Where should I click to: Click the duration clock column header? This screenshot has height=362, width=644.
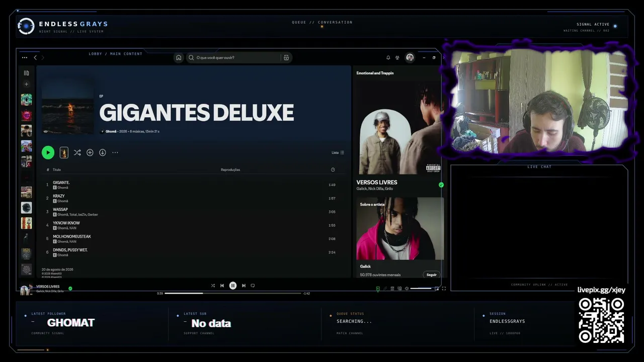pos(333,170)
